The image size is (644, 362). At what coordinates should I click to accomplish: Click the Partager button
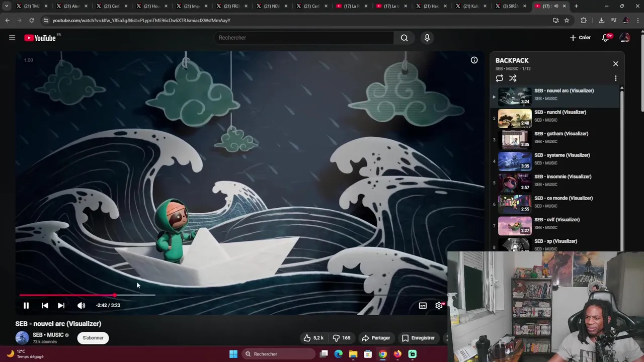click(376, 338)
